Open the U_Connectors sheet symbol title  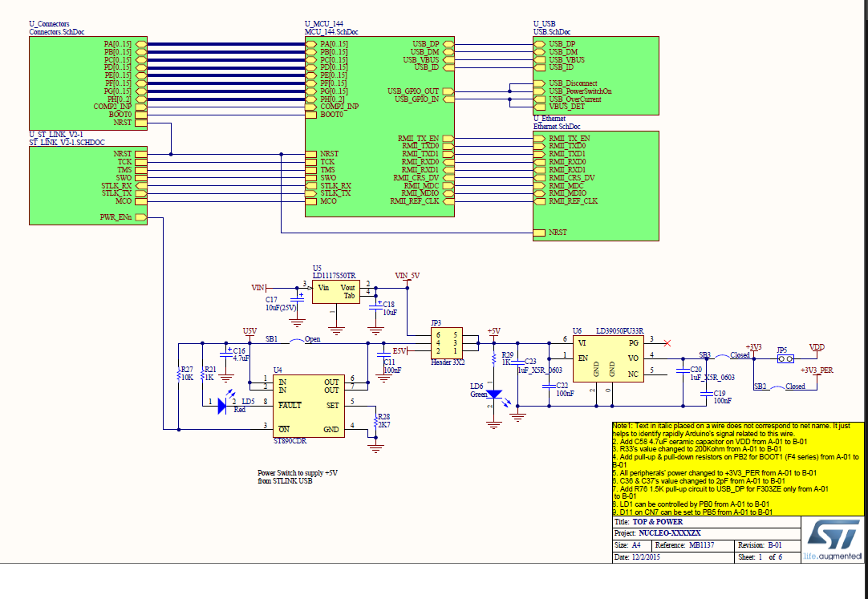(x=49, y=24)
